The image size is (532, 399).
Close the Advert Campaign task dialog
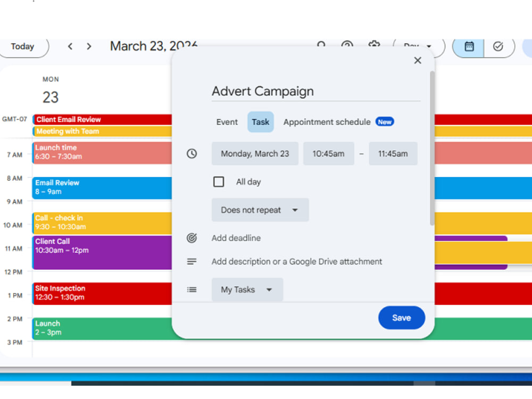click(418, 61)
